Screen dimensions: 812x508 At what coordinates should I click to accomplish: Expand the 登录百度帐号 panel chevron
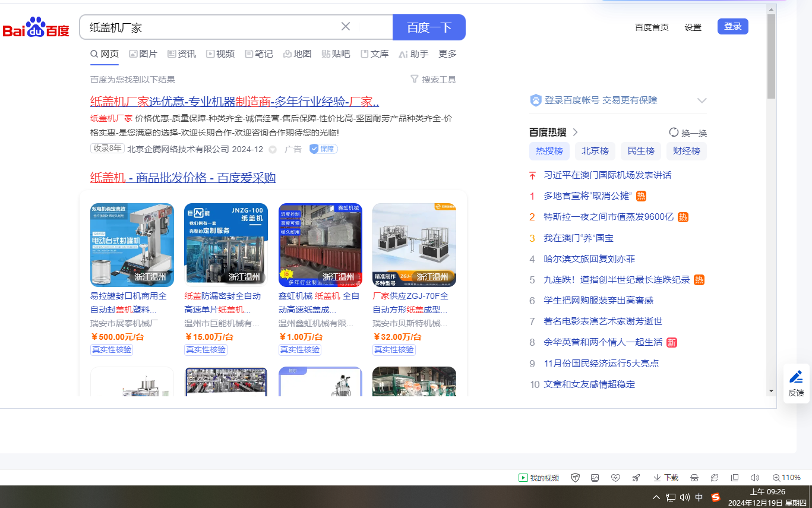[x=702, y=100]
